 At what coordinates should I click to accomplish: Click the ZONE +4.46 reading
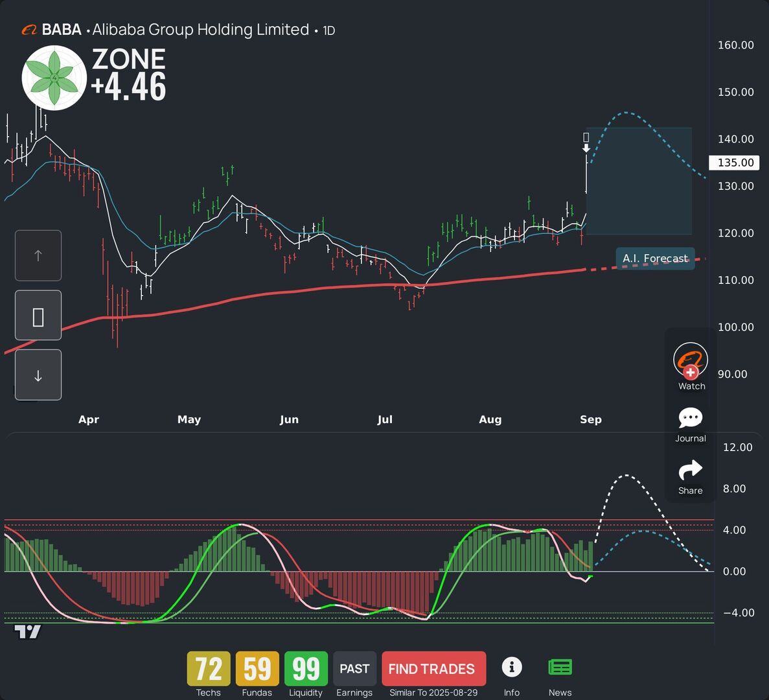click(129, 75)
